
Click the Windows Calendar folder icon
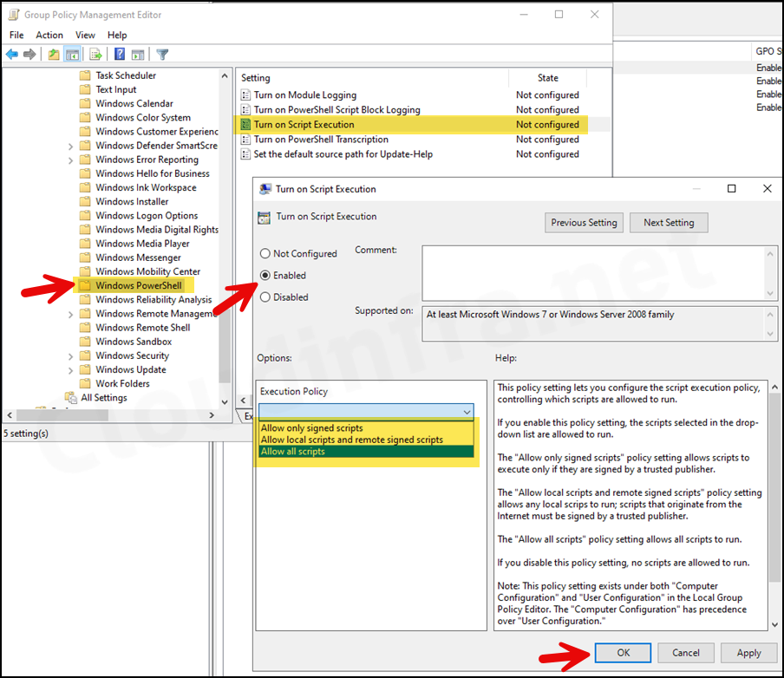click(x=86, y=103)
